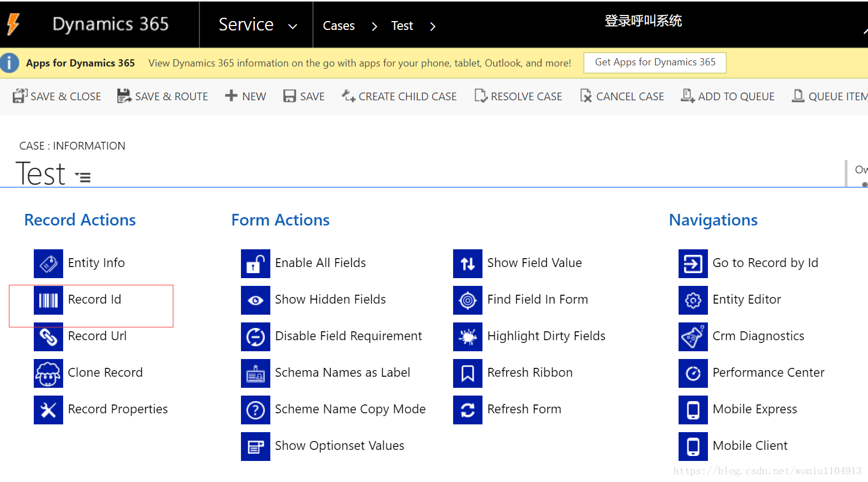
Task: Click Create Child Case command
Action: 399,96
